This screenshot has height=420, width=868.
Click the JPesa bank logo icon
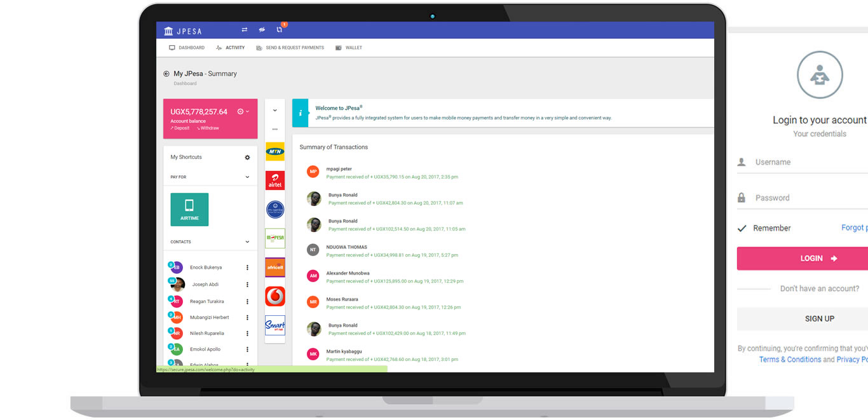point(168,31)
